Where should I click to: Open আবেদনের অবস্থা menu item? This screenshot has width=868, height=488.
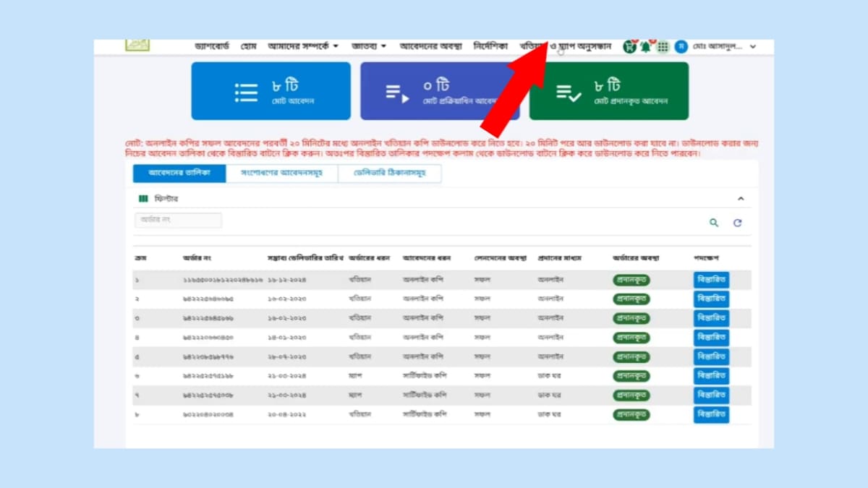pyautogui.click(x=431, y=46)
